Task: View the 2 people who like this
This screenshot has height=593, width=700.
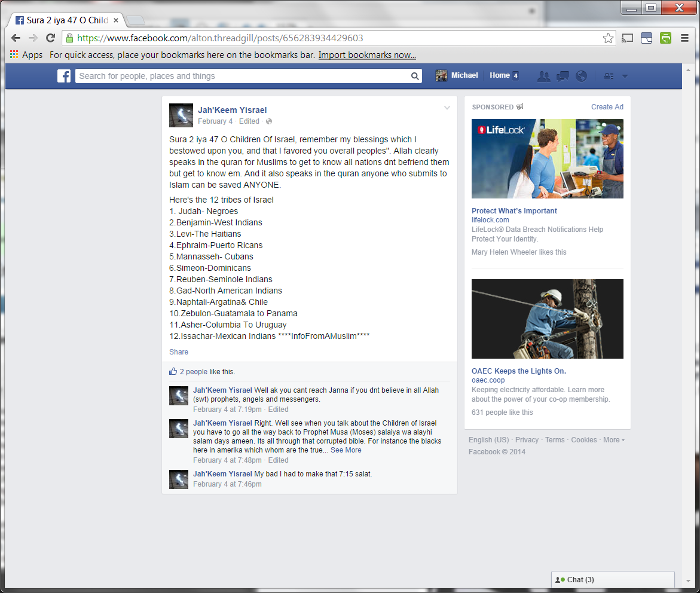Action: point(193,371)
